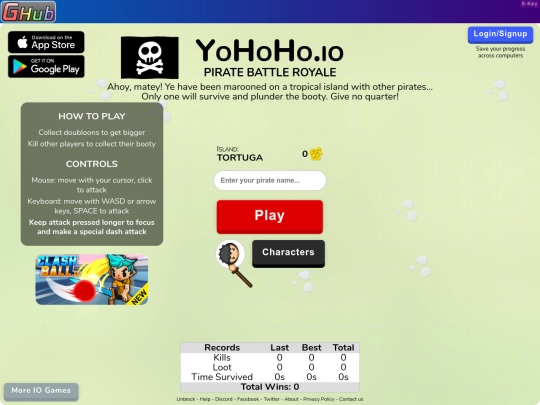The width and height of the screenshot is (540, 405).
Task: Click the gold doubloons coin icon
Action: 316,154
